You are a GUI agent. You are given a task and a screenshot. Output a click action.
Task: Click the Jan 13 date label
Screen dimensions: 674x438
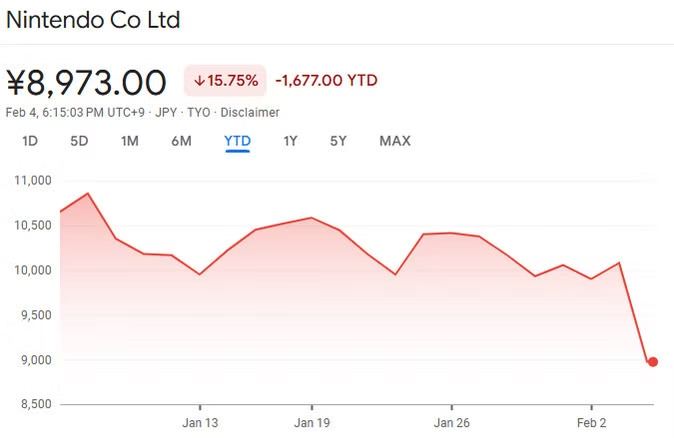point(199,421)
